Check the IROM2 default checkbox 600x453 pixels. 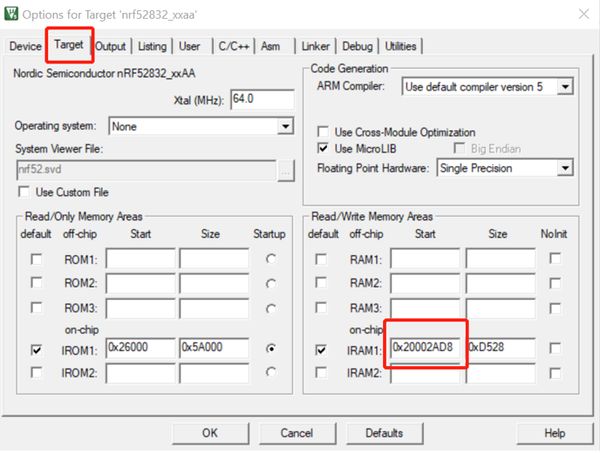point(36,372)
